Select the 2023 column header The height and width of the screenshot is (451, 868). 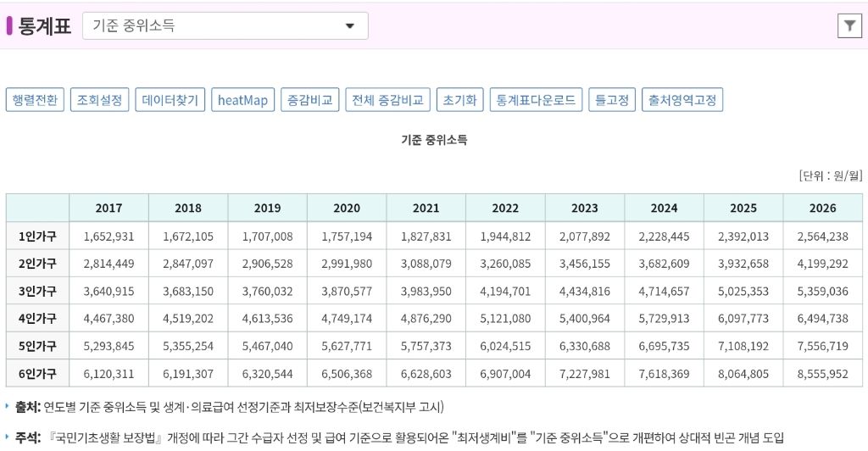[585, 208]
